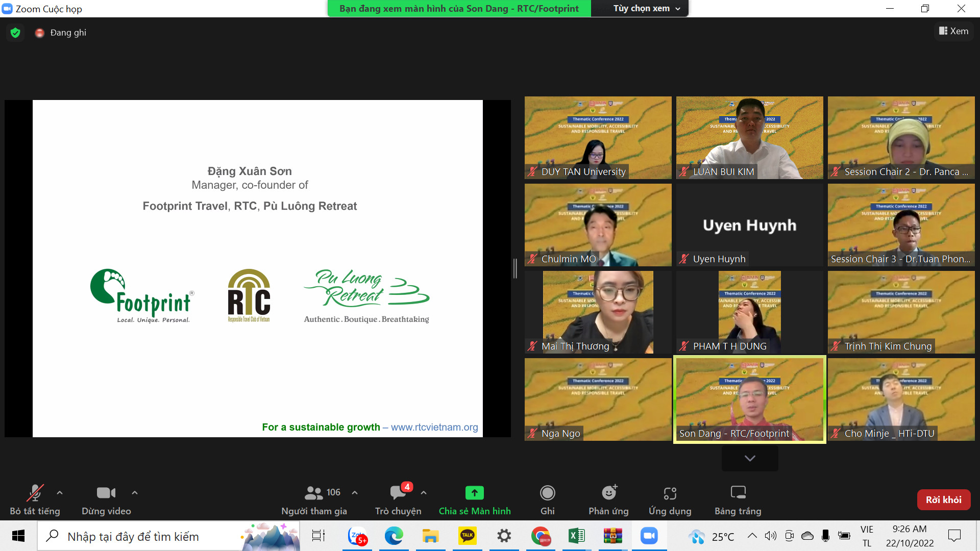Viewport: 980px width, 551px height.
Task: Click the Record (Ghi) icon
Action: 547,493
